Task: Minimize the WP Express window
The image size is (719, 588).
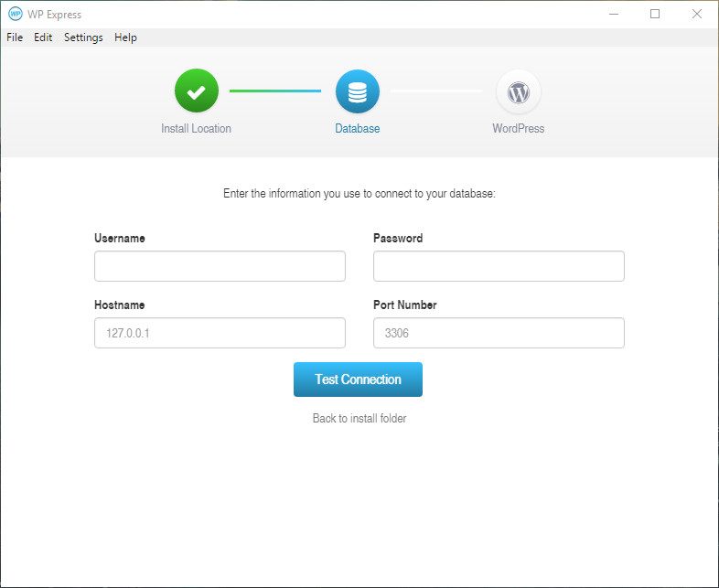Action: click(614, 15)
